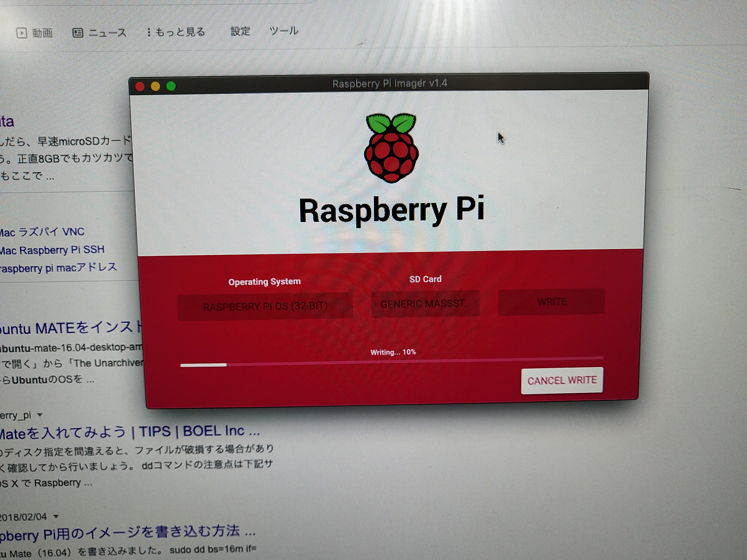Image resolution: width=747 pixels, height=560 pixels.
Task: Open 'Pi用のイメージを書き込む方法' search result
Action: [x=127, y=533]
